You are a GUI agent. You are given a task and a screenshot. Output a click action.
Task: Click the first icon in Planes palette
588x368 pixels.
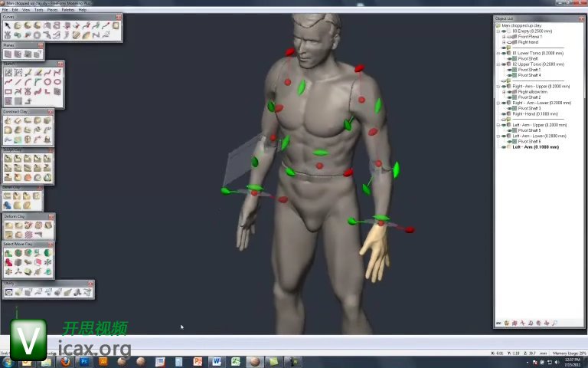click(x=8, y=54)
